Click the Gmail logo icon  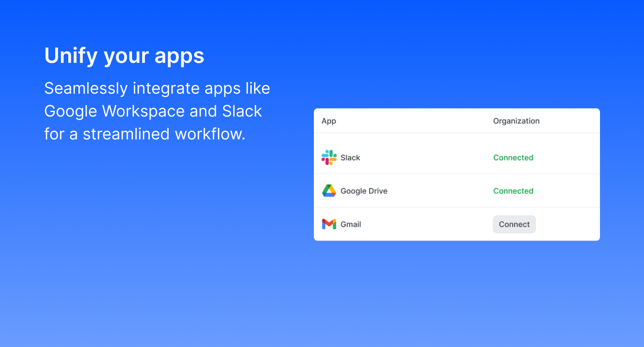click(329, 224)
